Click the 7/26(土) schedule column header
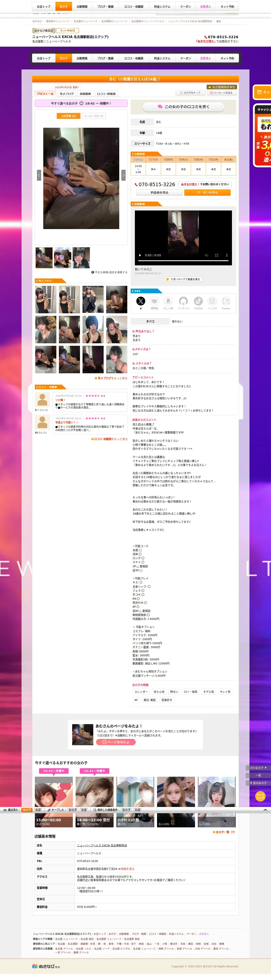 (x=138, y=160)
